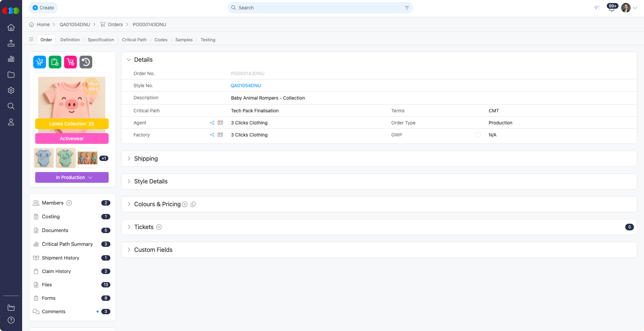The height and width of the screenshot is (331, 644).
Task: Click the share icon beside Agent
Action: click(x=212, y=123)
